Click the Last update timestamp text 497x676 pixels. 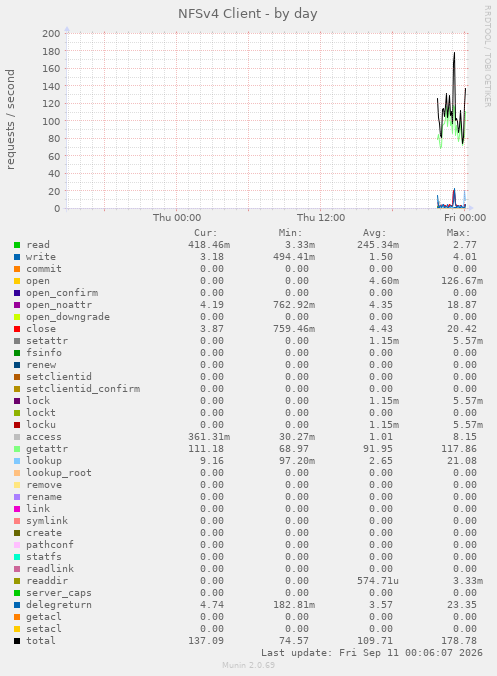coord(372,653)
